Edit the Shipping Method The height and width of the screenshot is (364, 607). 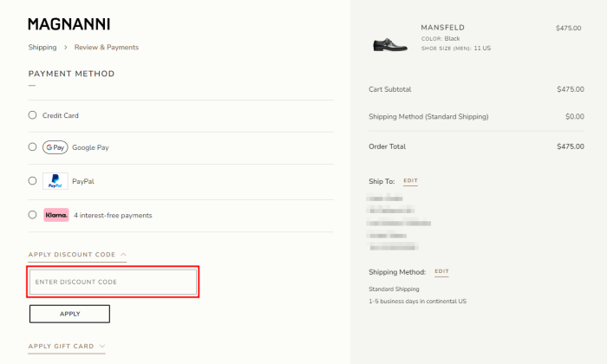coord(441,271)
